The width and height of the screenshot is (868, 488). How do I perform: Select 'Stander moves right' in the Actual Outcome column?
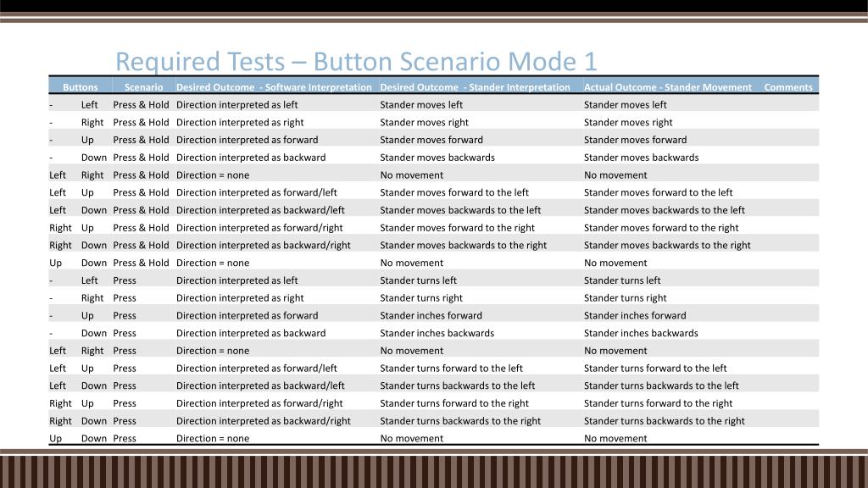(628, 122)
